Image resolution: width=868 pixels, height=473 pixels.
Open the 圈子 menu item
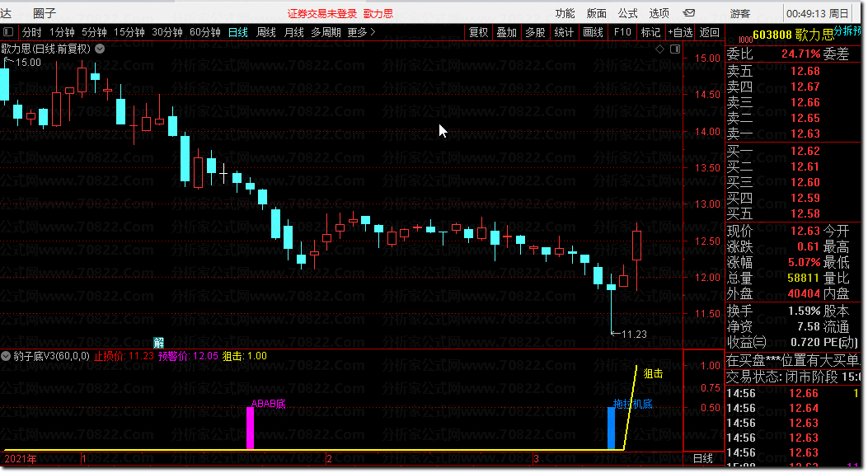tap(45, 12)
